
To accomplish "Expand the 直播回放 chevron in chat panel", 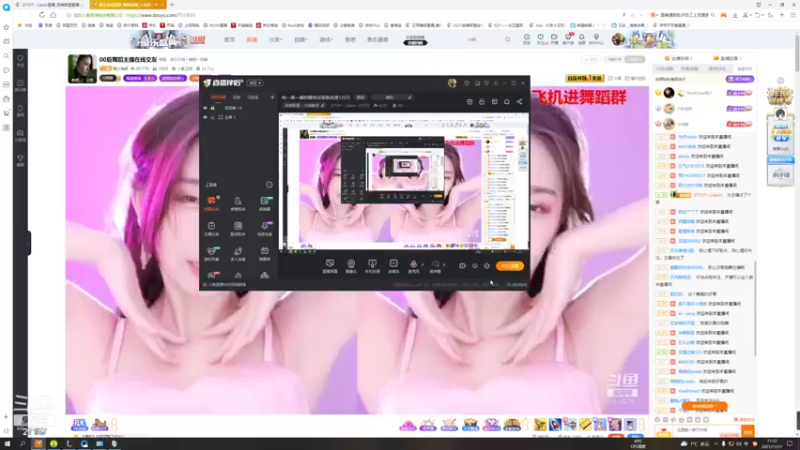I will pos(740,59).
